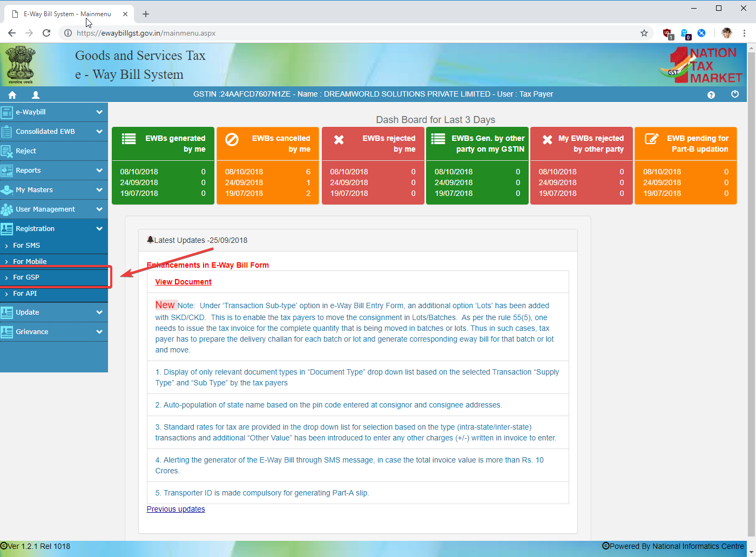Click the cancel icon on EWBs cancelled by me

[x=232, y=140]
